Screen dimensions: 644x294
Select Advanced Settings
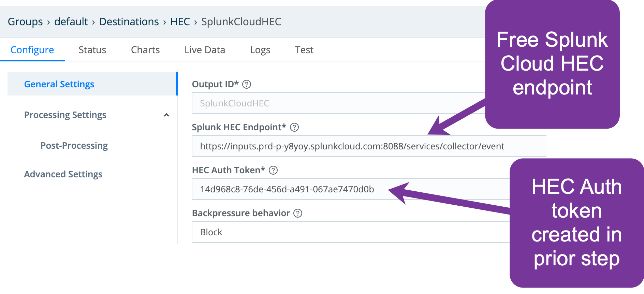click(63, 174)
